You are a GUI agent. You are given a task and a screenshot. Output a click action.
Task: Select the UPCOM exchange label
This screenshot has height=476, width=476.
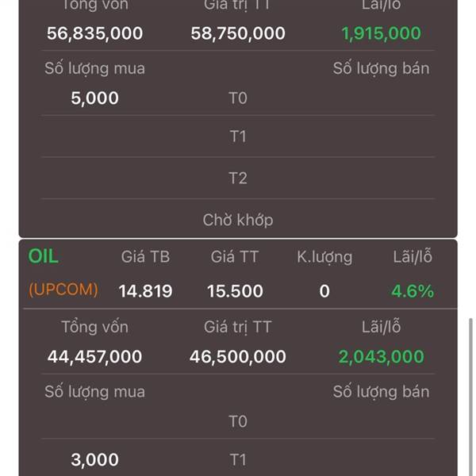(x=63, y=290)
